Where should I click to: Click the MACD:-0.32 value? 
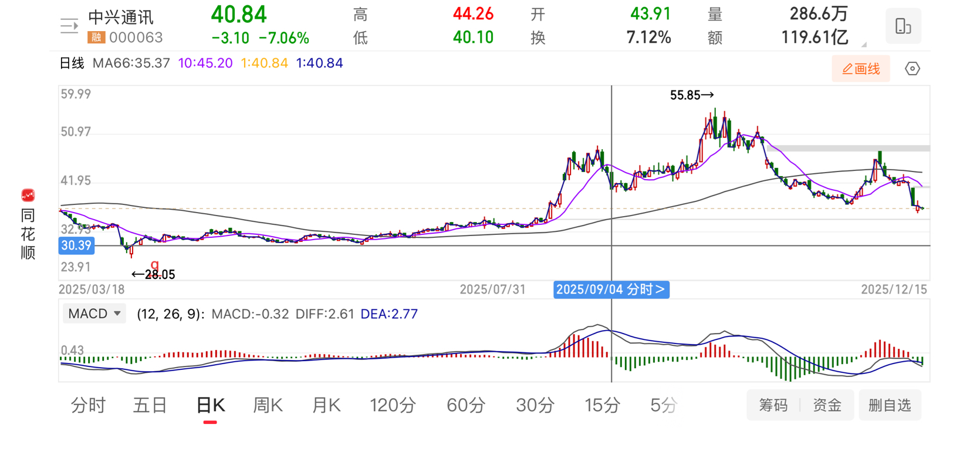click(x=251, y=314)
